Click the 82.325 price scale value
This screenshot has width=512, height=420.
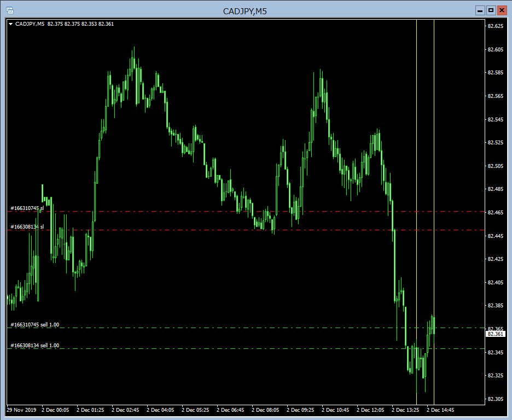click(496, 376)
